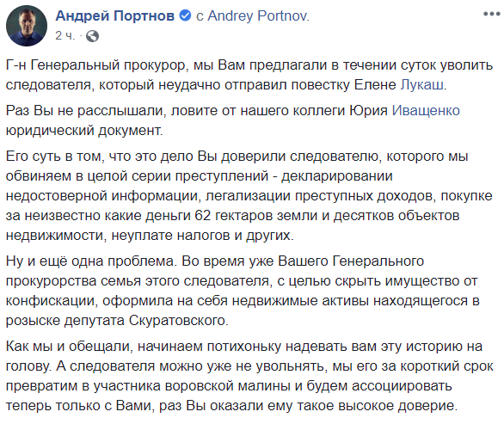The image size is (504, 424).
Task: Open the Иващенко tagged name link
Action: (426, 111)
